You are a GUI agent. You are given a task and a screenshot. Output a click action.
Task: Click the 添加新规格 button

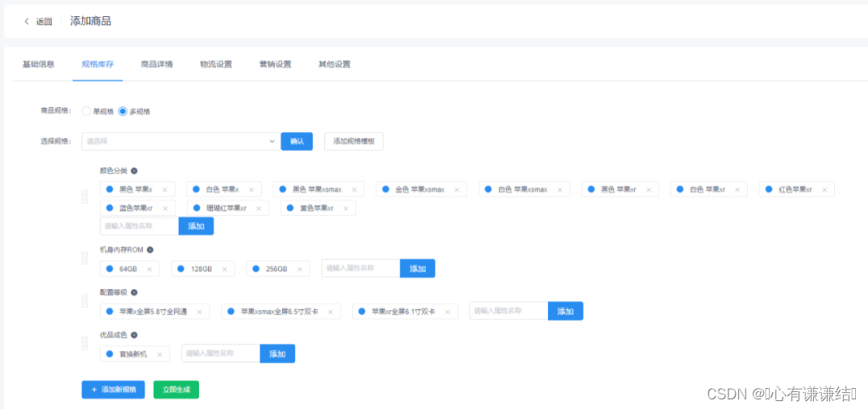point(113,390)
